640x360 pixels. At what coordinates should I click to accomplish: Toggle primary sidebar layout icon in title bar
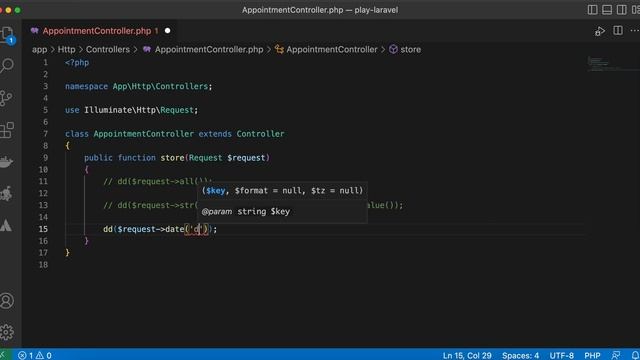click(x=592, y=10)
